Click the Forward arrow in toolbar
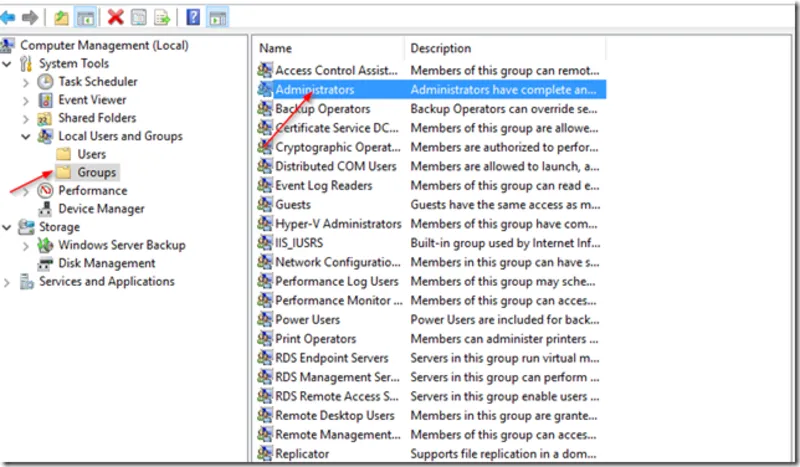This screenshot has width=800, height=467. (x=30, y=17)
